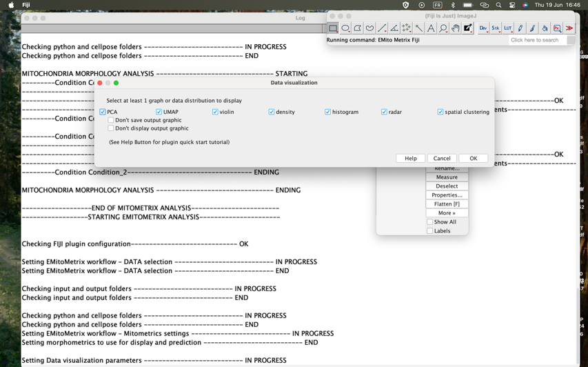This screenshot has width=588, height=367.
Task: Click 'Setting Data visualization parameters' log line
Action: [154, 360]
